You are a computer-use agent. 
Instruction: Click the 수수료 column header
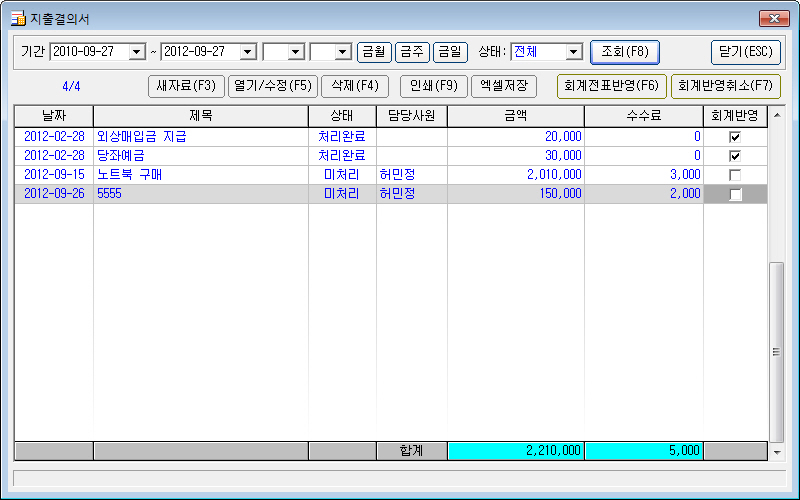(x=644, y=116)
